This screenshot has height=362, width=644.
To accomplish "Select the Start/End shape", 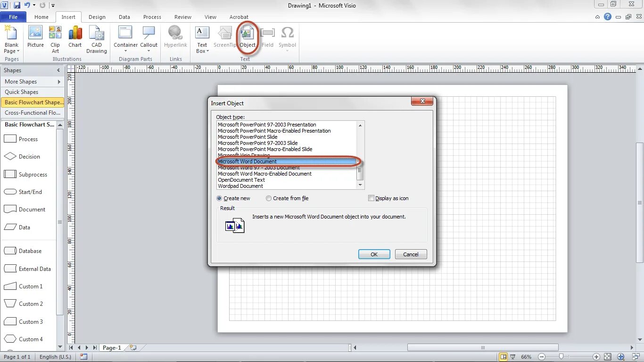I will coord(23,192).
